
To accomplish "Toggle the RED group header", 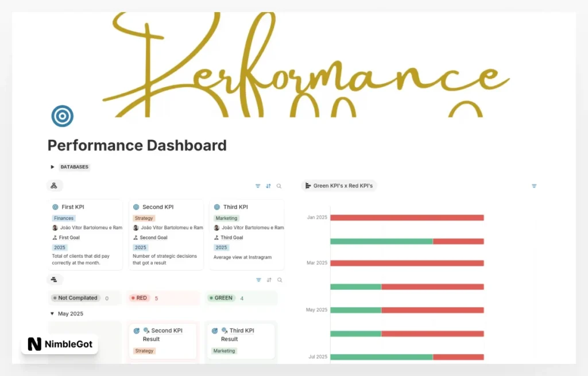I will point(140,298).
